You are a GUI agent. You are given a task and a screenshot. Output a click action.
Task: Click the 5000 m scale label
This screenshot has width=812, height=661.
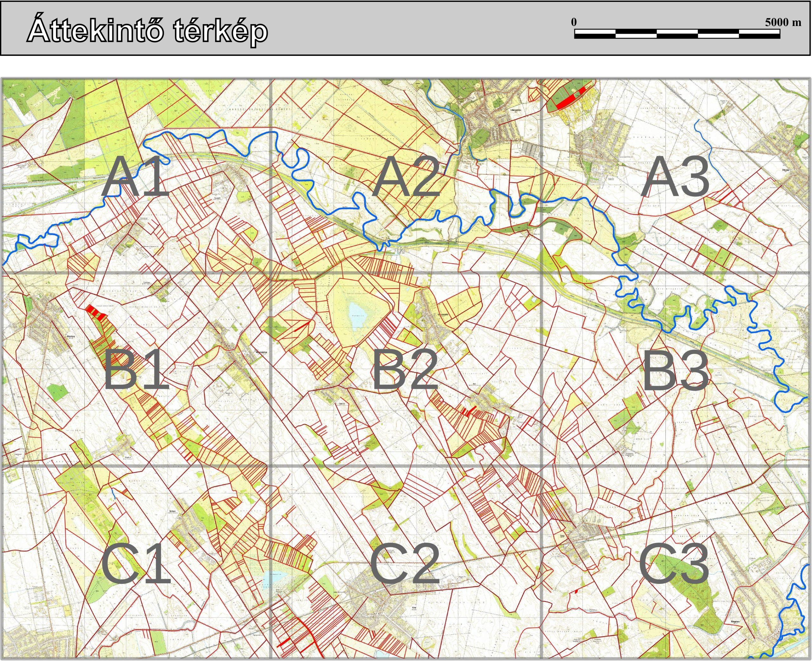[783, 22]
